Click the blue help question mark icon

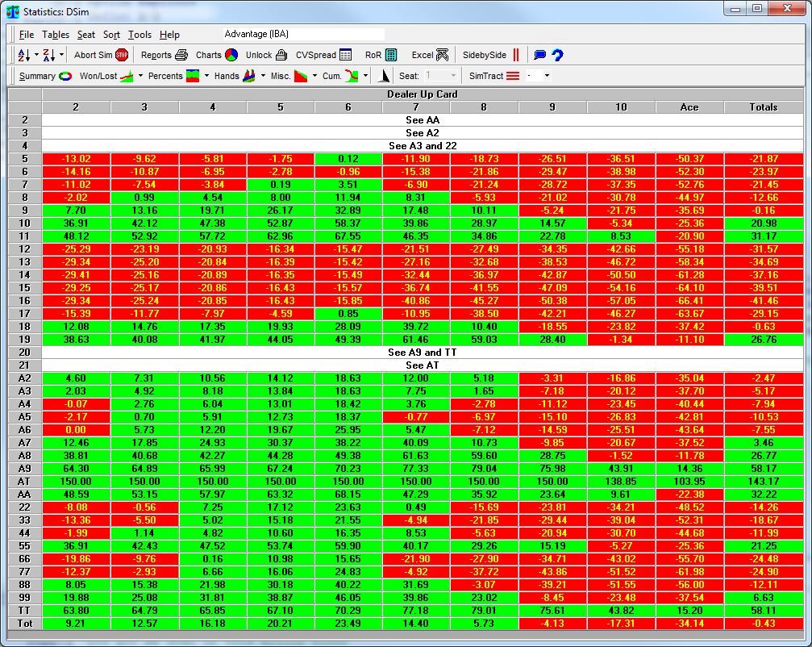click(556, 55)
